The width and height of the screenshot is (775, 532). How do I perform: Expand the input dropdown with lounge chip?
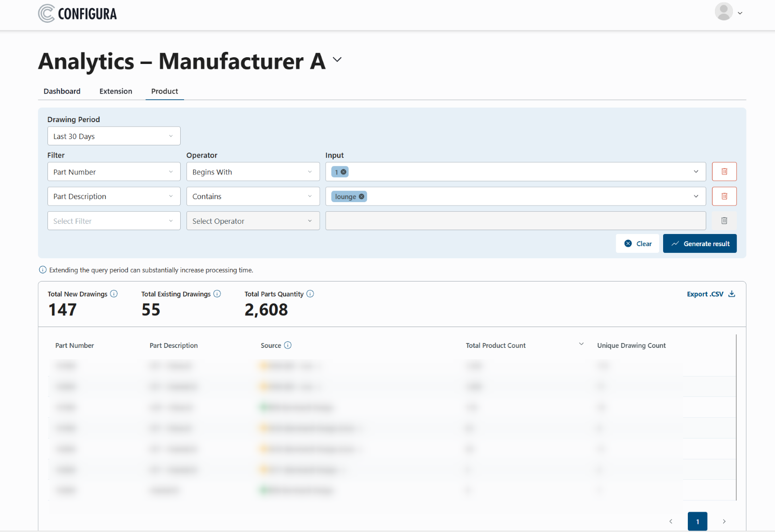coord(696,196)
